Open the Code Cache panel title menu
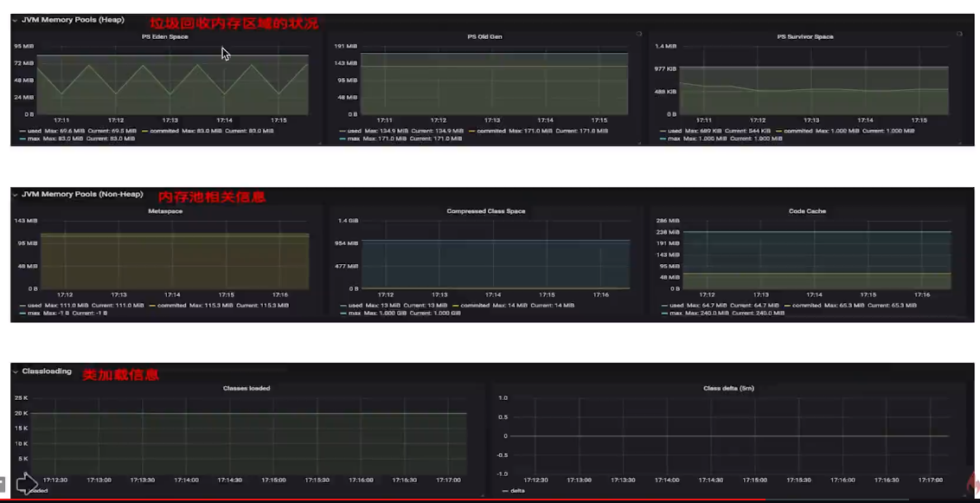980x503 pixels. [807, 211]
